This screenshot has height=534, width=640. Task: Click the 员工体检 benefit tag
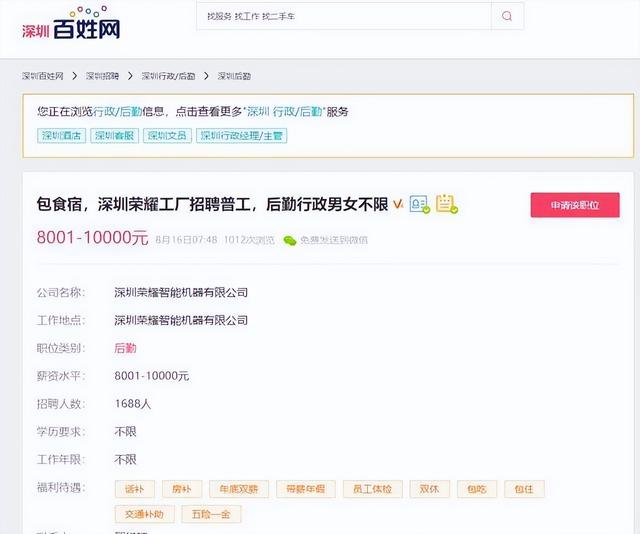(x=373, y=489)
